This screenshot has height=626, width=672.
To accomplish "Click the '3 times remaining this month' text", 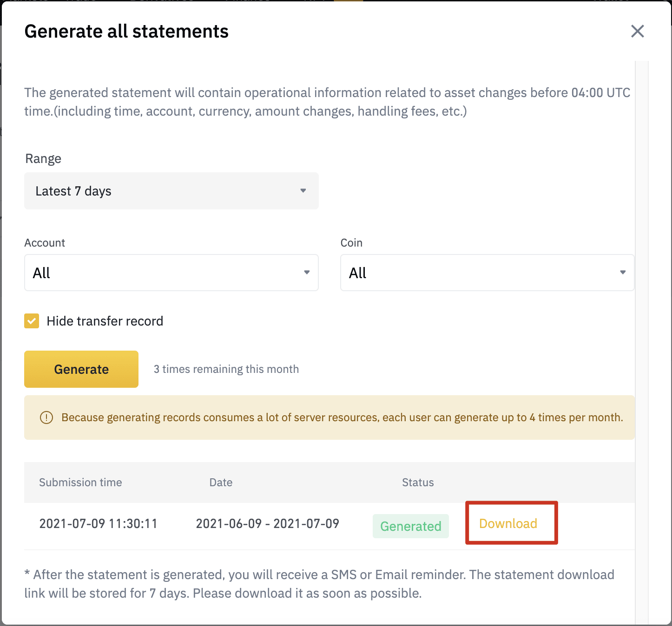I will click(226, 369).
